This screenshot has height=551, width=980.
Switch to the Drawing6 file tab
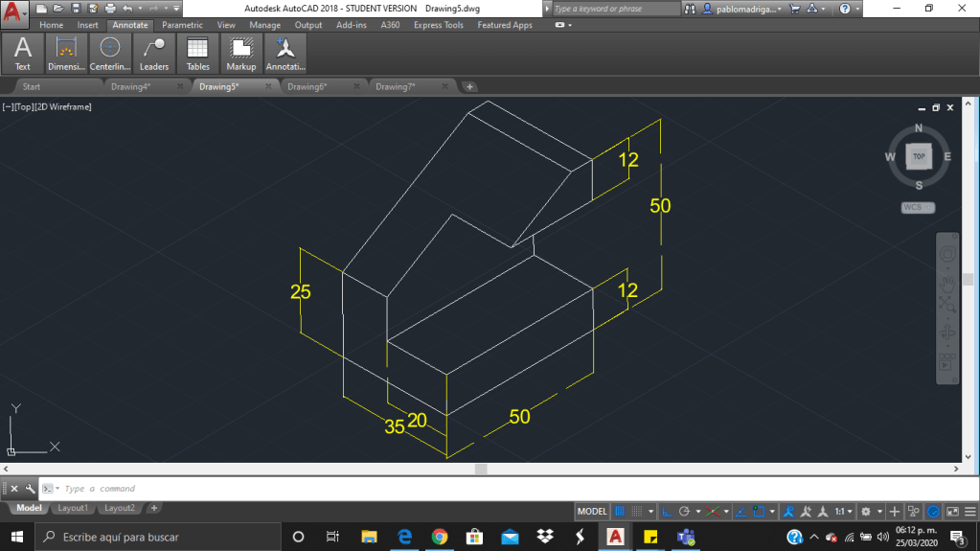click(308, 86)
